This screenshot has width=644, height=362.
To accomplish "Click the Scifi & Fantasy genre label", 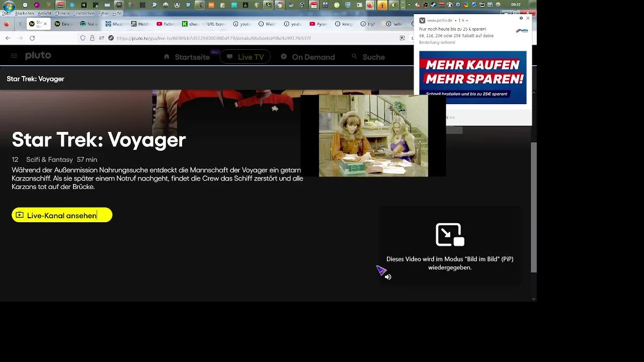I will (x=49, y=159).
